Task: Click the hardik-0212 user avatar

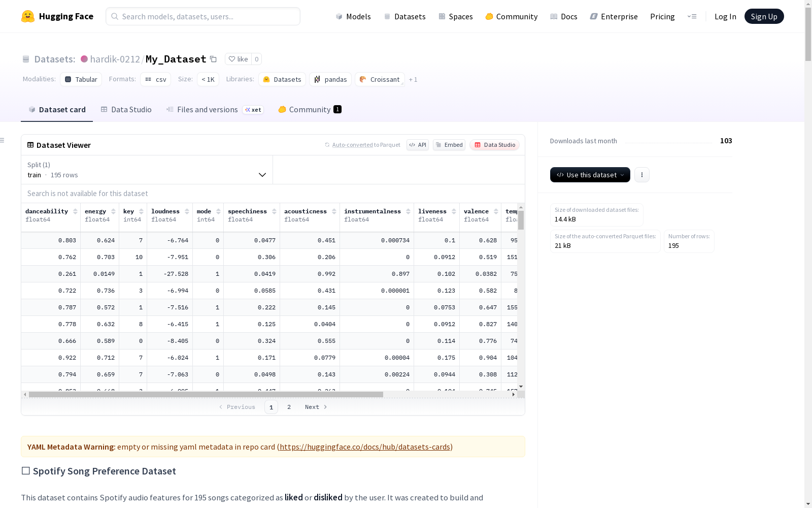Action: pyautogui.click(x=84, y=59)
